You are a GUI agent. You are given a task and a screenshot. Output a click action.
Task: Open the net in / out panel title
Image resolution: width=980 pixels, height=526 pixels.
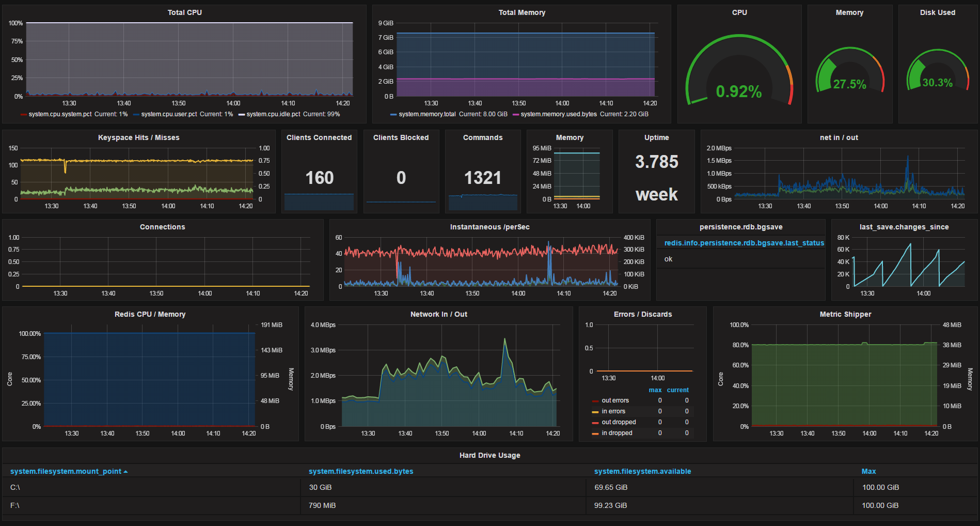[x=839, y=137]
